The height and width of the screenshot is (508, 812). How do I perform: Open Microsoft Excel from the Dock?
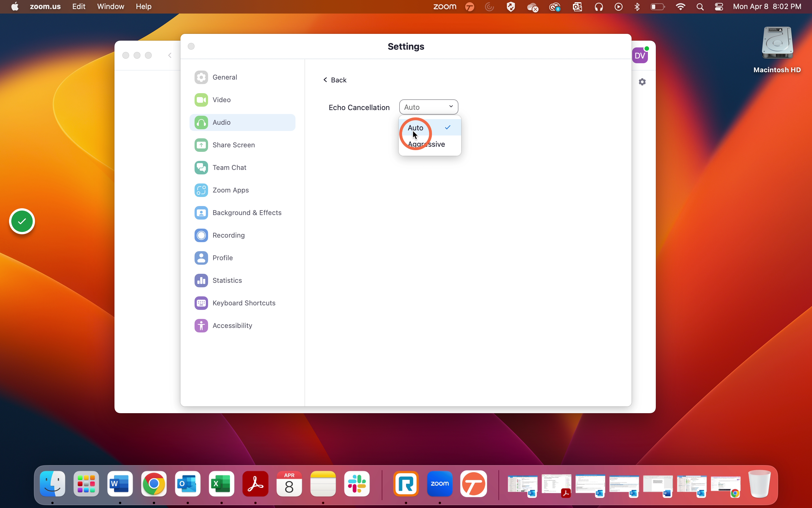click(x=221, y=484)
